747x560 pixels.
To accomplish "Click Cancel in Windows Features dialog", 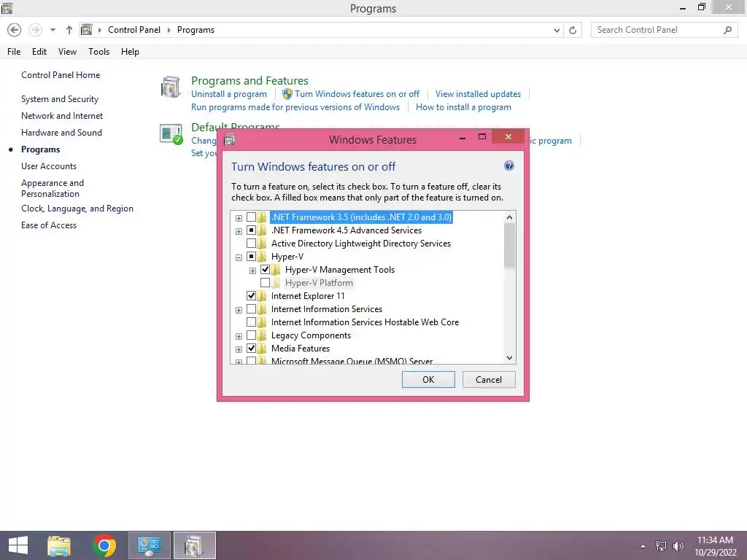I will point(489,379).
